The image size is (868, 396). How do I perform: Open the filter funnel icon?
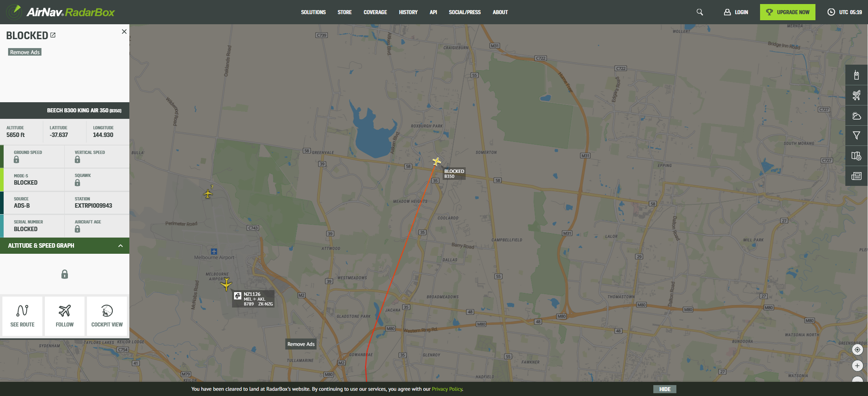856,136
